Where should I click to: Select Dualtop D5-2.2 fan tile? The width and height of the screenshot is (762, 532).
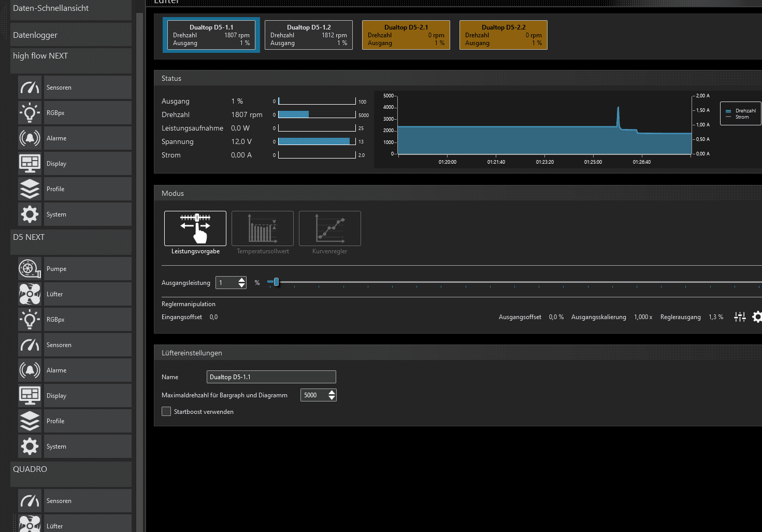[504, 35]
